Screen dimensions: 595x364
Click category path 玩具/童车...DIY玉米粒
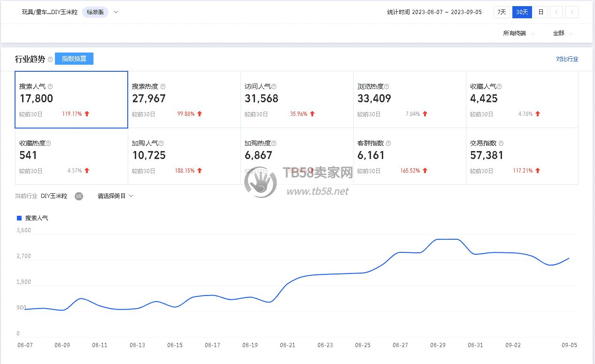pos(50,12)
